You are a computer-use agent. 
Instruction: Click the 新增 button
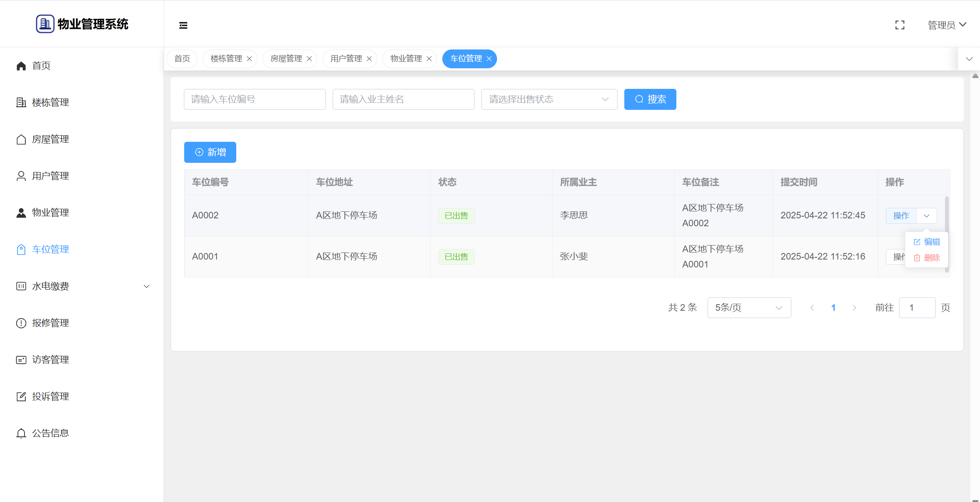210,152
